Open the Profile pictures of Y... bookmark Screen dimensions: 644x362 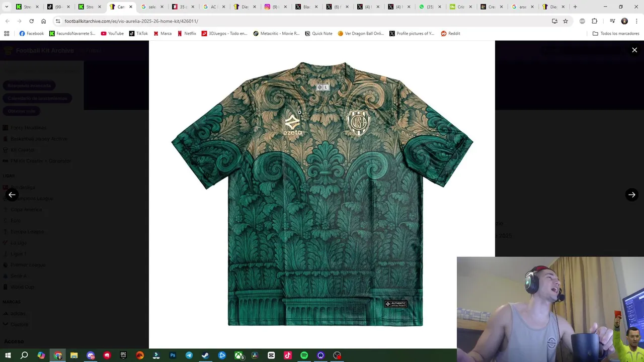click(x=412, y=33)
